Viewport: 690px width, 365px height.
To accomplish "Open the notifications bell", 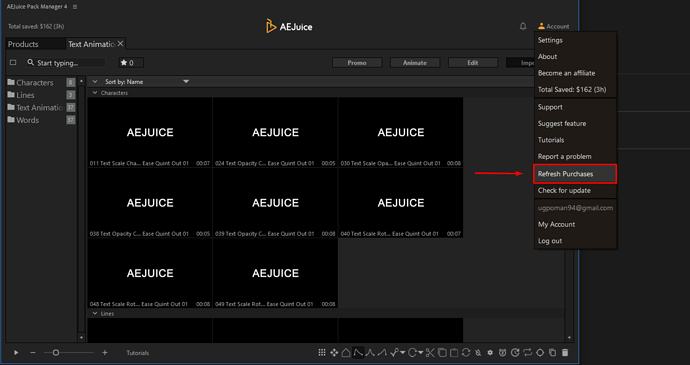I will point(523,26).
